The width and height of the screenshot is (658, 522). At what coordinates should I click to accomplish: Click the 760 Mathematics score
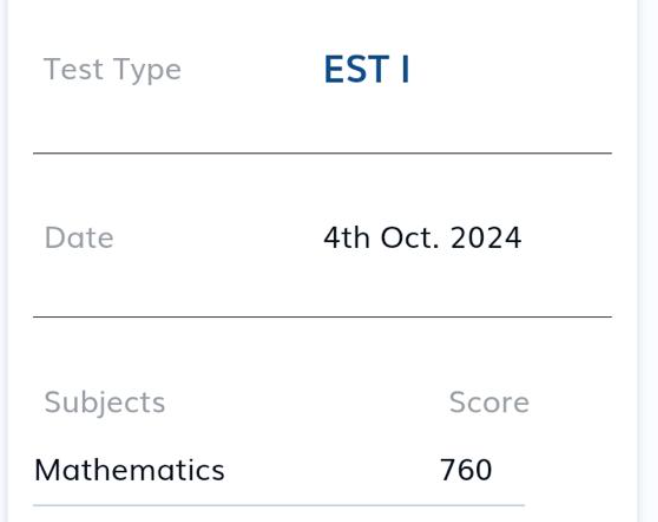(x=466, y=470)
